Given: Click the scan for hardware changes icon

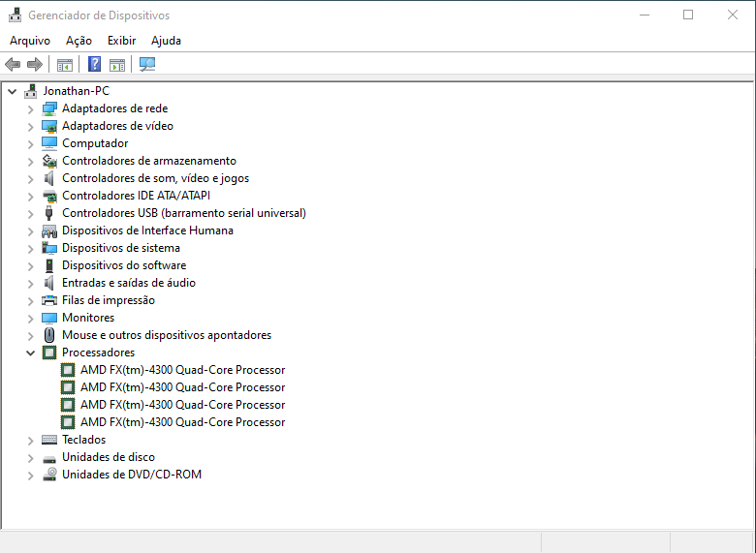Looking at the screenshot, I should pyautogui.click(x=147, y=64).
